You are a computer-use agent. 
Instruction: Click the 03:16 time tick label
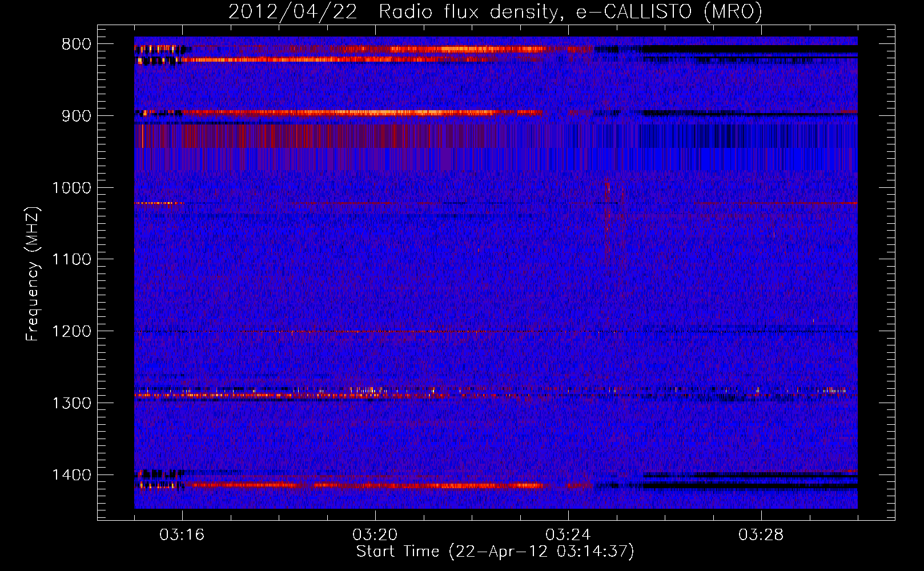182,535
